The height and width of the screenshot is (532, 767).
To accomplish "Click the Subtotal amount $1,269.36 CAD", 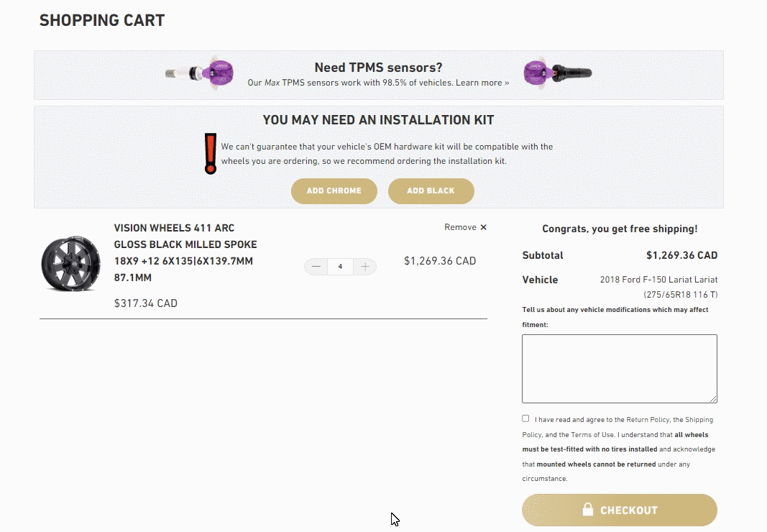I will pos(681,255).
